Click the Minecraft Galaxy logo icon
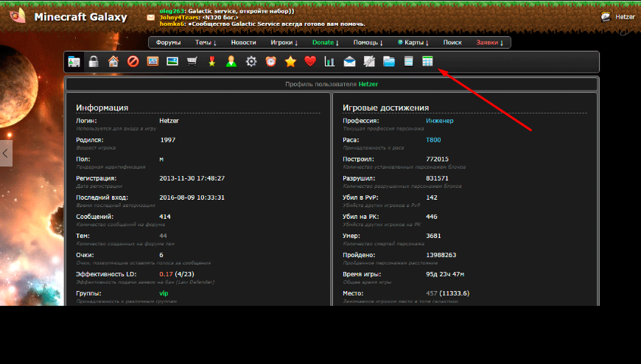The height and width of the screenshot is (364, 641). tap(18, 16)
